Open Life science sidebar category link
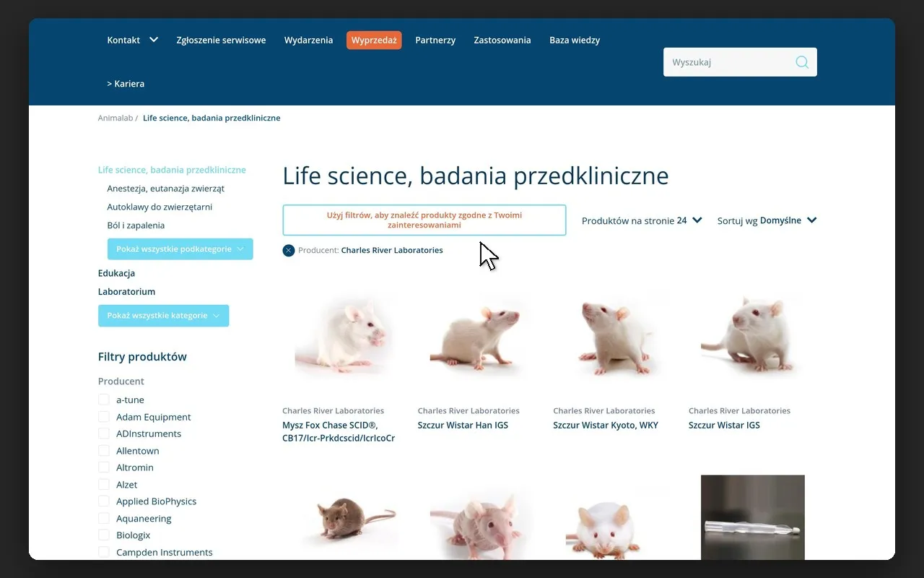This screenshot has height=578, width=924. (172, 170)
